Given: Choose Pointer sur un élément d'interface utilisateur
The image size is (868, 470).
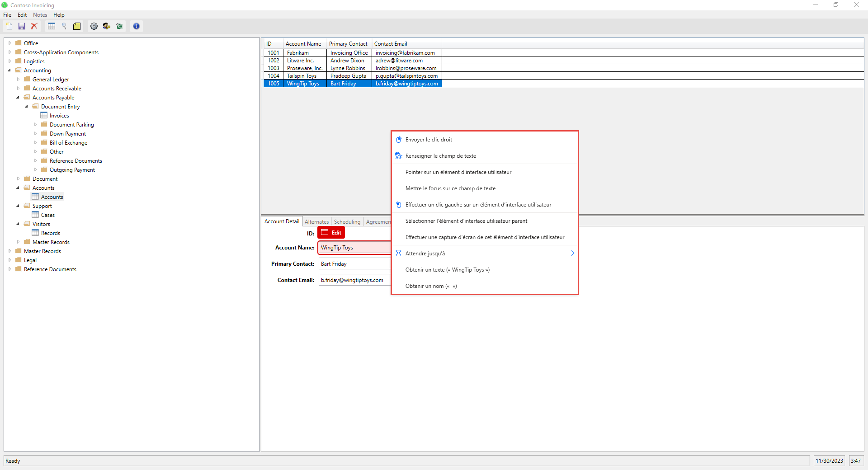Looking at the screenshot, I should click(x=485, y=172).
